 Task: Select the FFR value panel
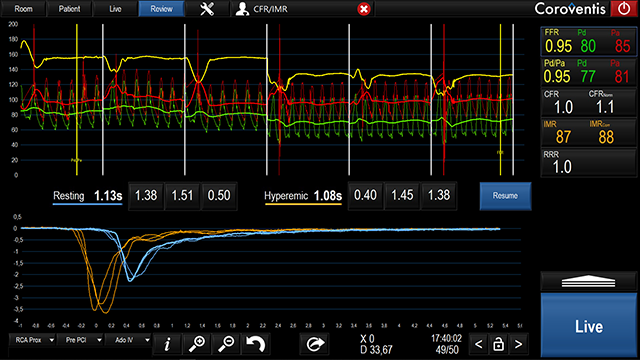pos(589,42)
